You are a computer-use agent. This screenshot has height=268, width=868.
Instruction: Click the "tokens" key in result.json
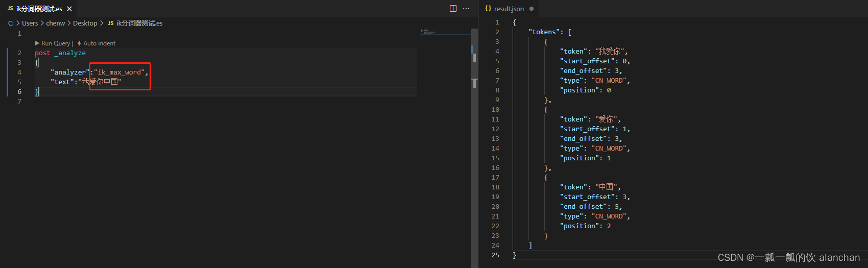[x=544, y=32]
